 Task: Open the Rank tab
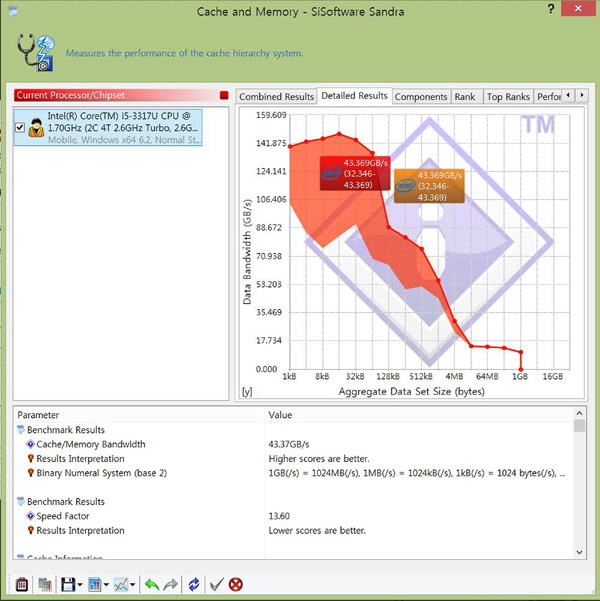click(x=465, y=97)
